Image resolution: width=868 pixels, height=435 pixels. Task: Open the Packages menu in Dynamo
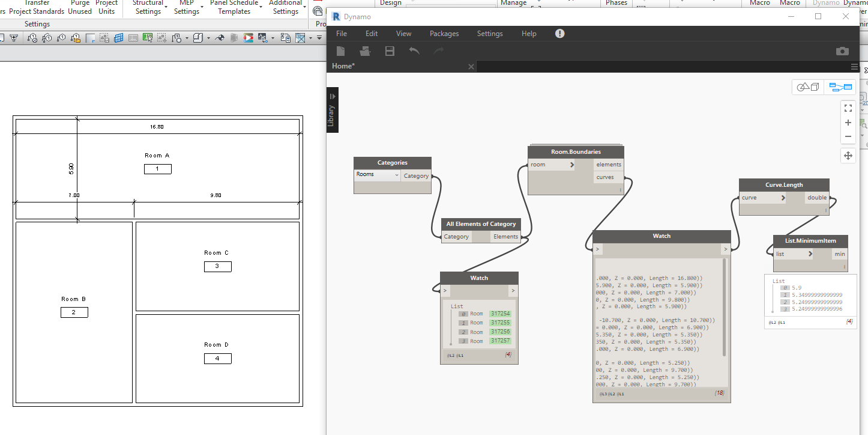pos(444,34)
